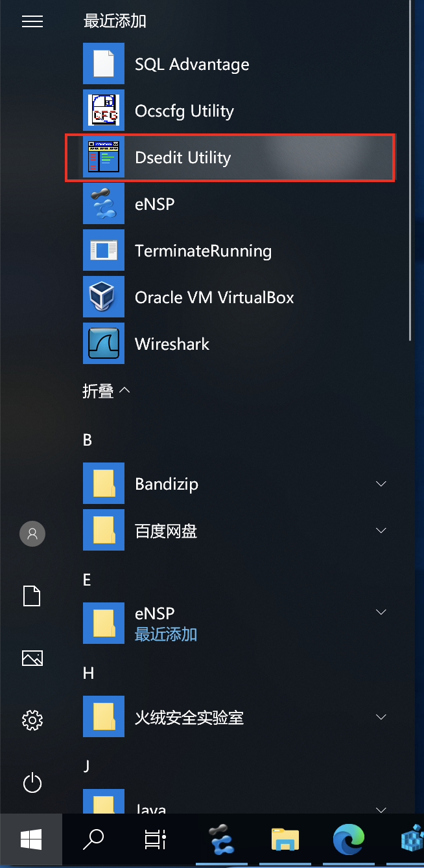Click the Start menu app list scrollbar
Image resolution: width=424 pixels, height=868 pixels.
tap(410, 170)
